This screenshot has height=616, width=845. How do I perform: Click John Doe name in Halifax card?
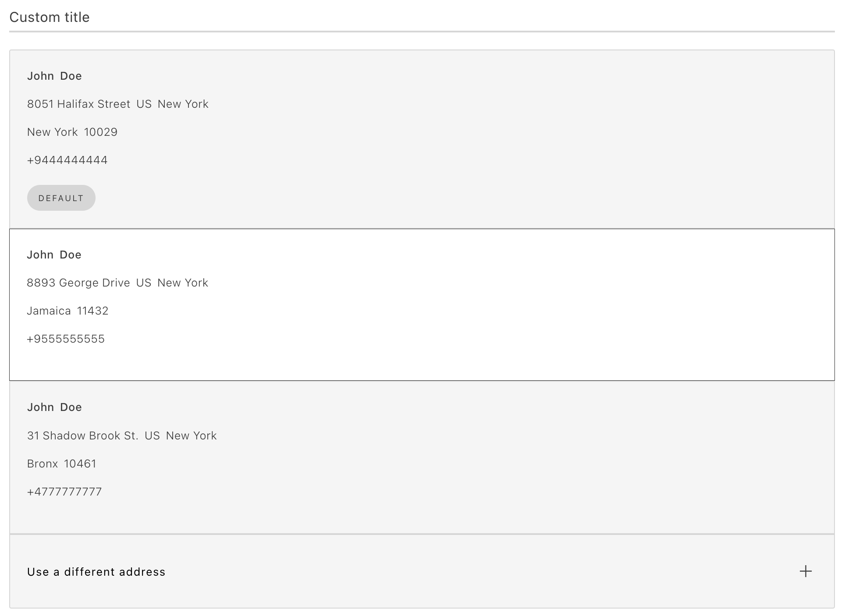pyautogui.click(x=54, y=76)
